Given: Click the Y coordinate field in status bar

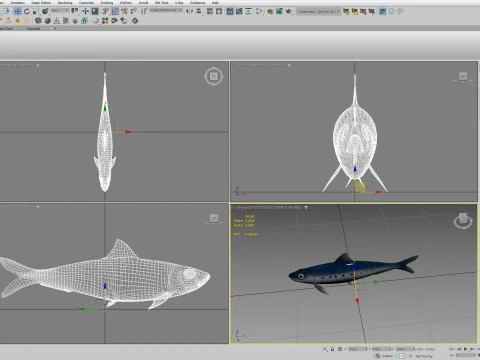Looking at the screenshot, I should (381, 349).
